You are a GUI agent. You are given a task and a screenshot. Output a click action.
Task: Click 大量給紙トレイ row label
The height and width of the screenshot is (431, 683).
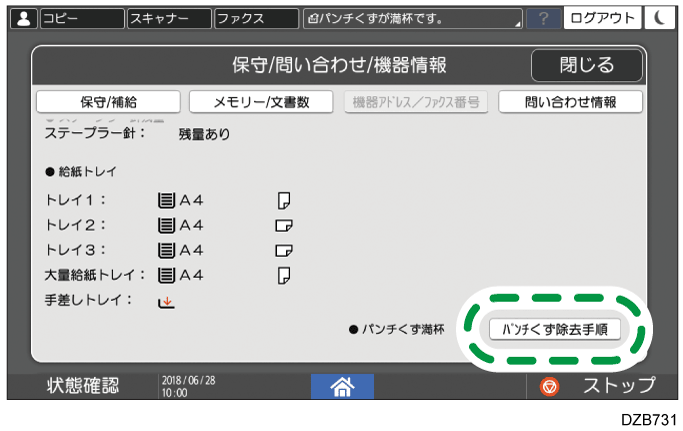point(95,275)
